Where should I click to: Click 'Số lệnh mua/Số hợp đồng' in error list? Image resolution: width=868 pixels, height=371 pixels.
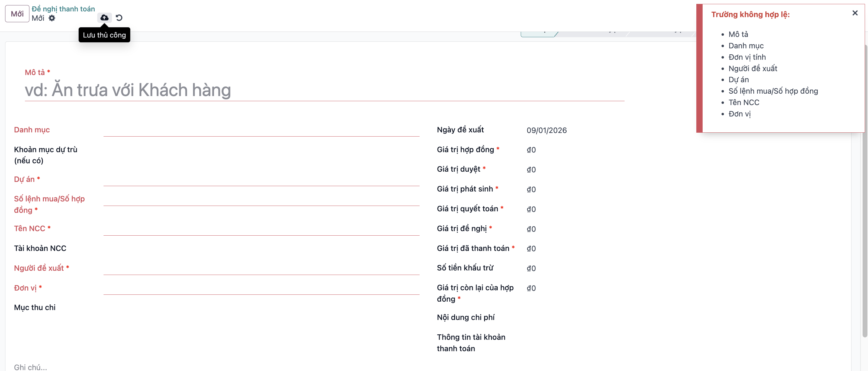(x=773, y=91)
